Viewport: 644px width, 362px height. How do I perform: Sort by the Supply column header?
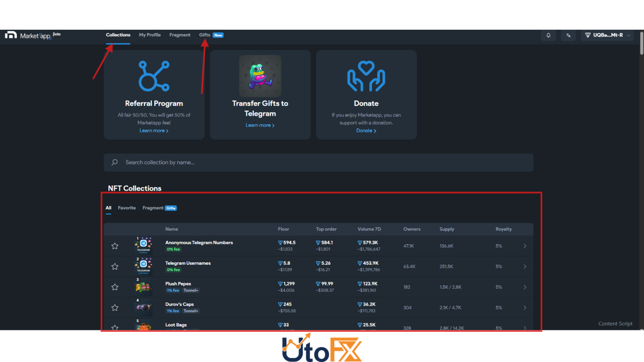[x=447, y=229]
